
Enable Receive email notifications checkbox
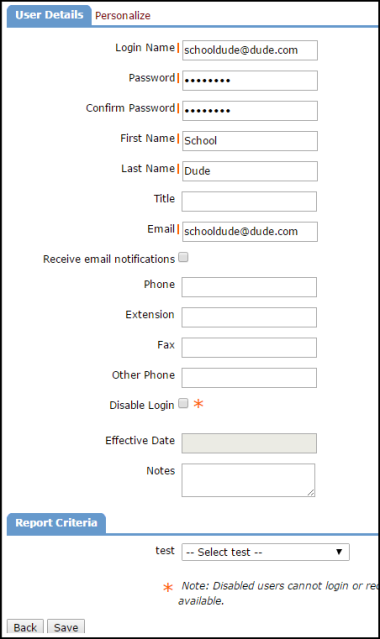click(x=183, y=257)
